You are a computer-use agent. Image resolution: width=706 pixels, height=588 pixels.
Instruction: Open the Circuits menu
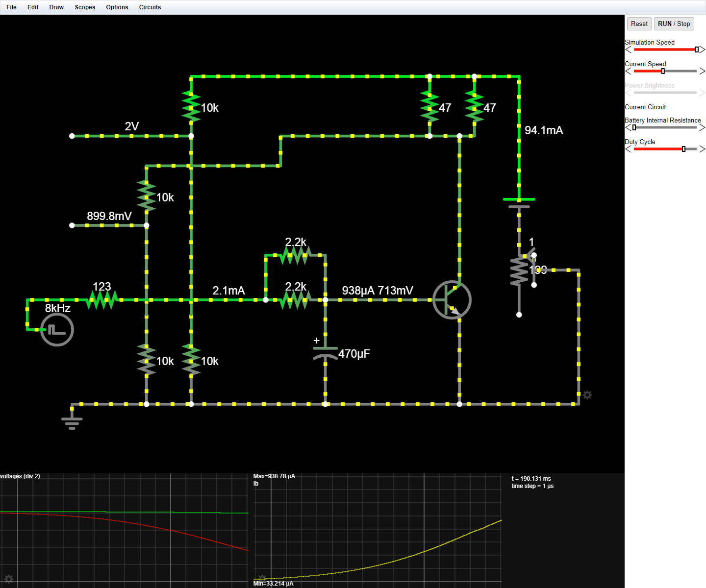coord(150,7)
